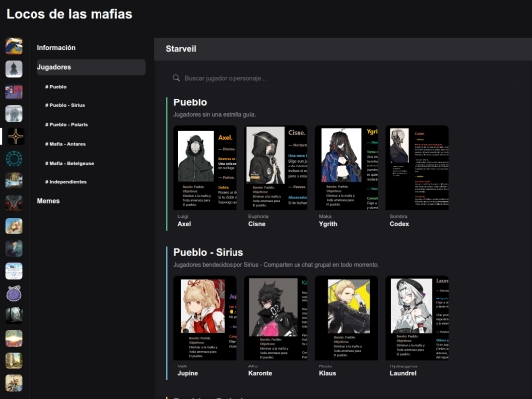Jump to # Pueblo - Sirius subsection
Screen dimensions: 532x399
(65, 105)
